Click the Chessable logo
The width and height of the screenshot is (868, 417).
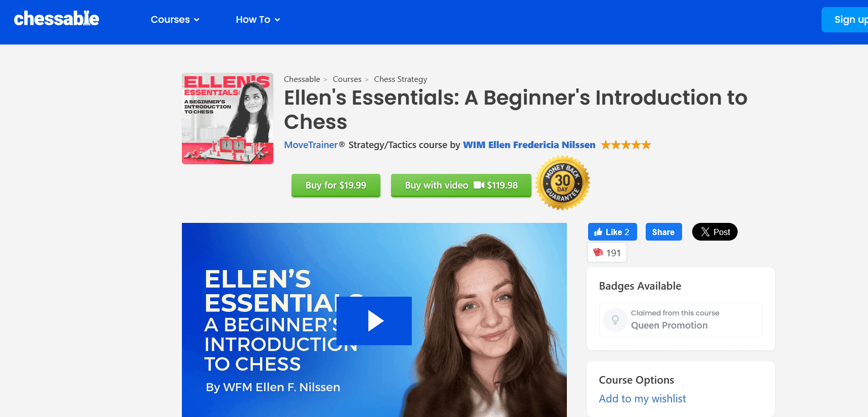pyautogui.click(x=57, y=19)
